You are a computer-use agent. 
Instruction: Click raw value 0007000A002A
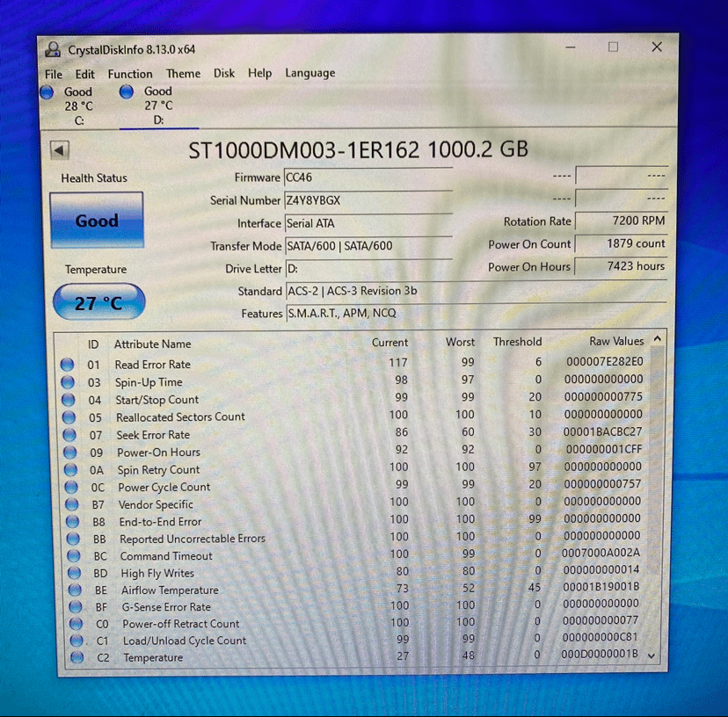pyautogui.click(x=601, y=553)
